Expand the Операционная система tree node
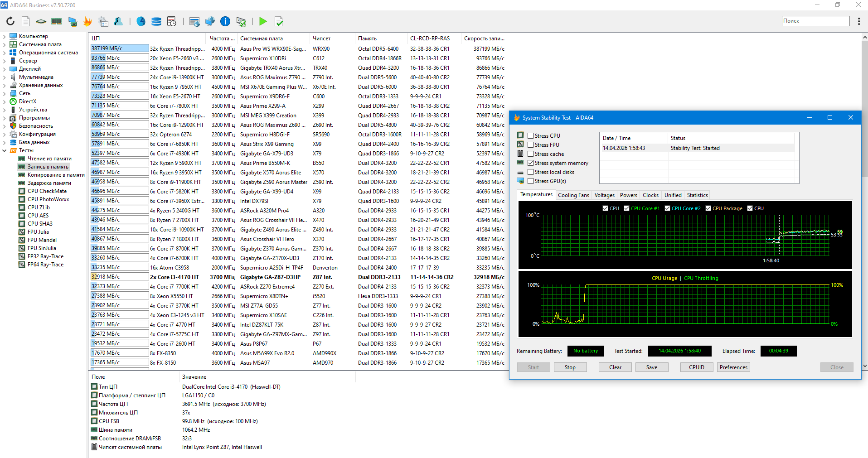 tap(5, 53)
